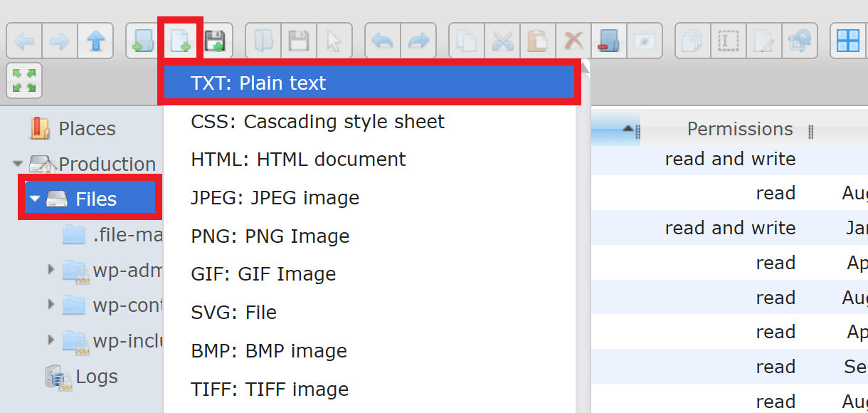This screenshot has width=868, height=413.
Task: Create a new file with green plus icon
Action: coord(181,41)
